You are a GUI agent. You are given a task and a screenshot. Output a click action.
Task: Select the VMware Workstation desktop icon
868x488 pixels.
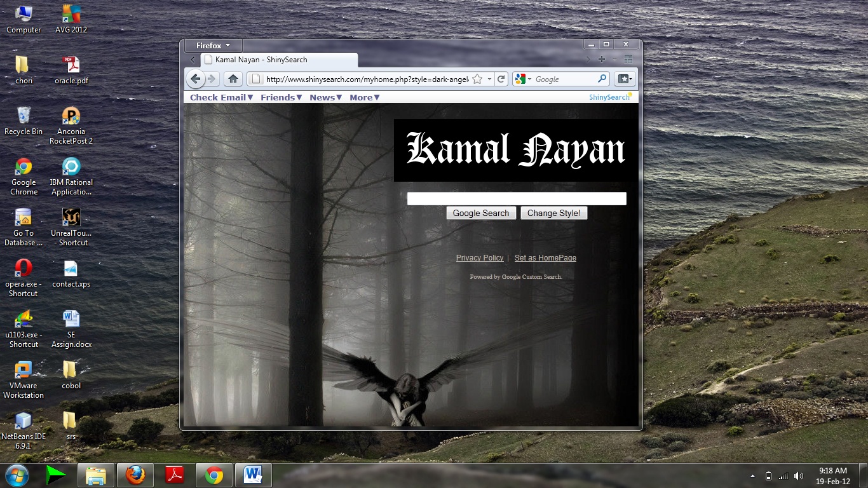point(24,379)
